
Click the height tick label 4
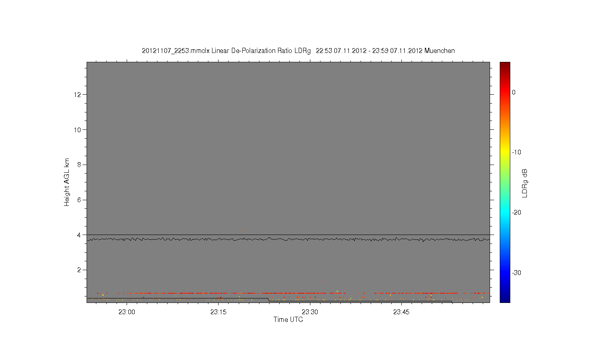[79, 235]
